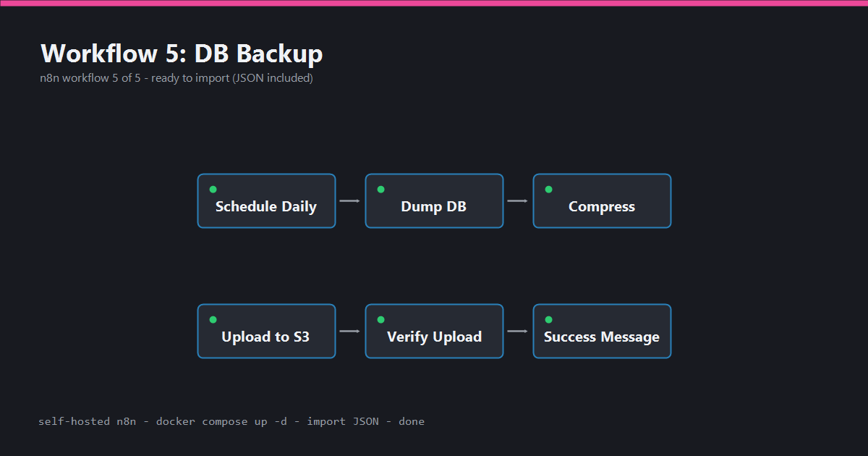The height and width of the screenshot is (456, 868).
Task: Select the Schedule Daily node
Action: 266,200
